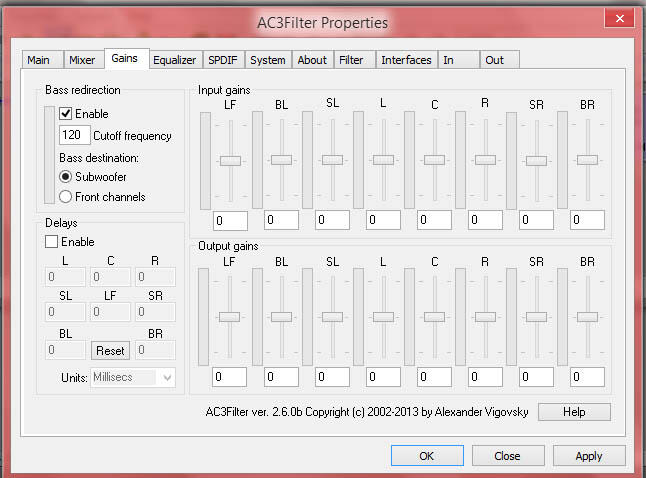Click the L input gain slider thumb
The height and width of the screenshot is (478, 646).
[384, 159]
